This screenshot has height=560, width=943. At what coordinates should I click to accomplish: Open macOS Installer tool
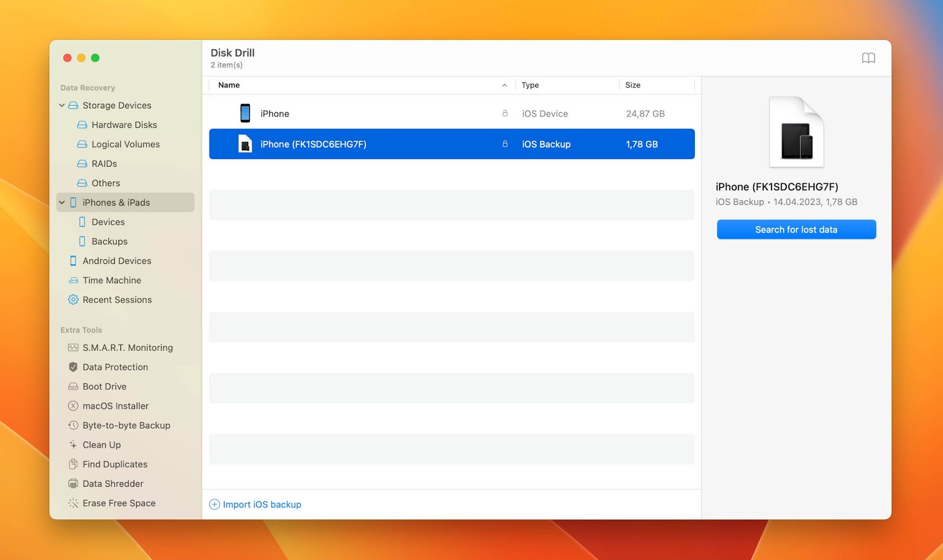[x=116, y=406]
